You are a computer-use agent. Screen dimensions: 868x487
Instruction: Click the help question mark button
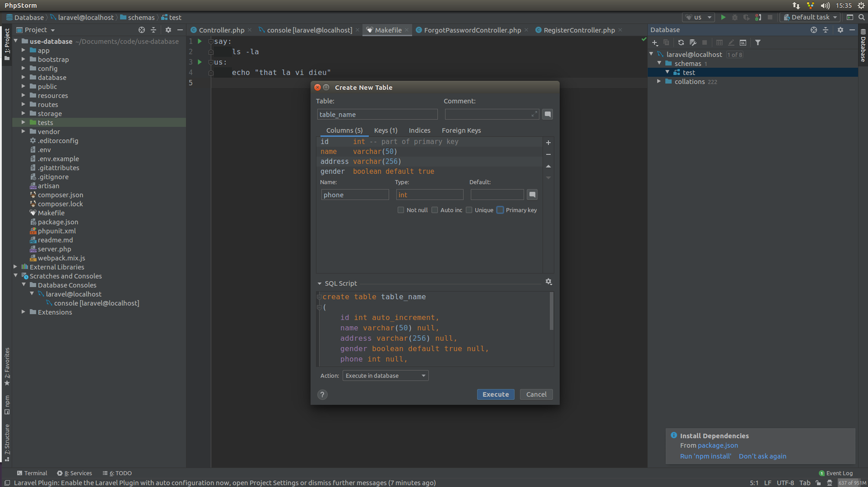[322, 394]
